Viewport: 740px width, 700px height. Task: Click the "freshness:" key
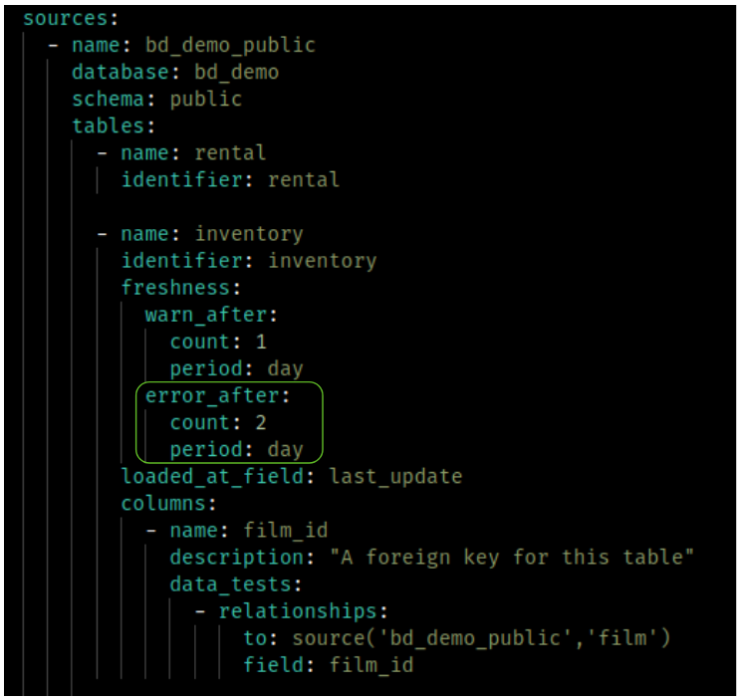coord(175,288)
